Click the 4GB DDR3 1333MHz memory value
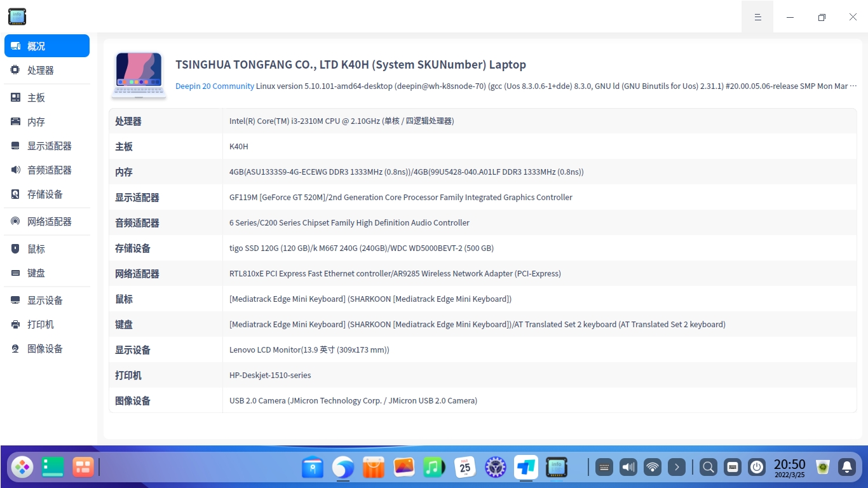Image resolution: width=868 pixels, height=488 pixels. click(x=407, y=172)
